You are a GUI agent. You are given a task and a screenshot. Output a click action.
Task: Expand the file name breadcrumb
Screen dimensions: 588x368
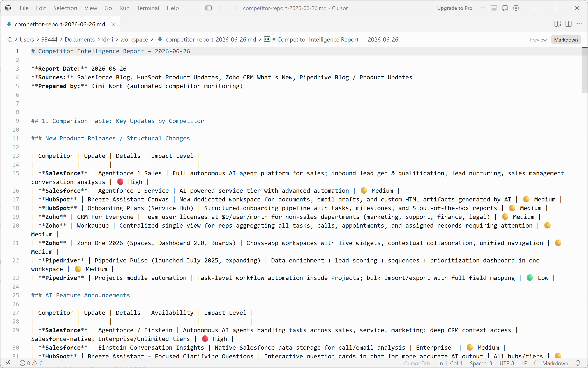[211, 39]
